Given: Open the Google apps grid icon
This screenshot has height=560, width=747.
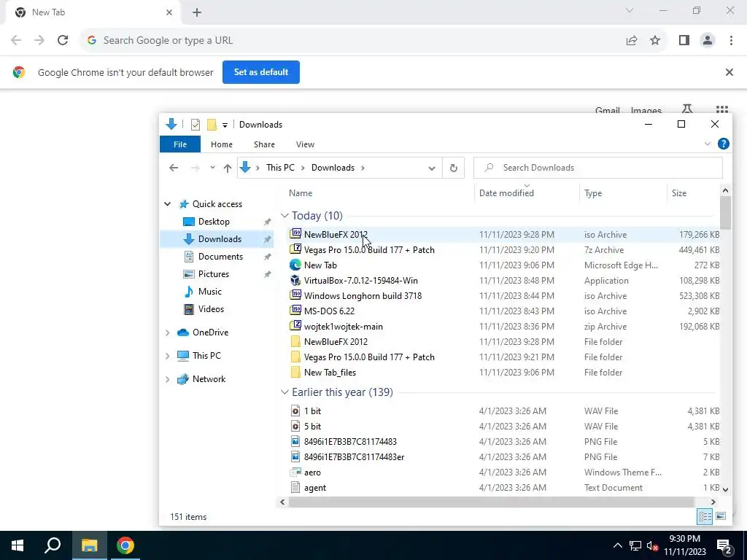Looking at the screenshot, I should point(721,109).
